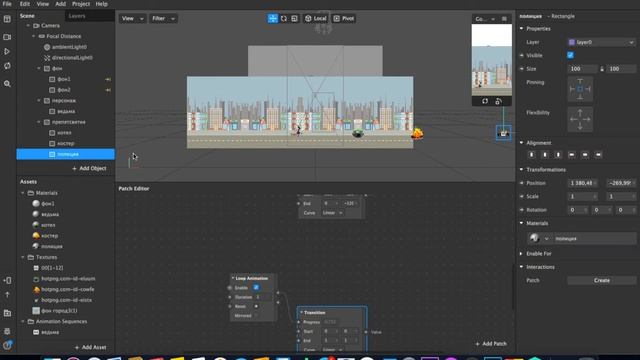Collapse the Materials assets folder

[23, 193]
